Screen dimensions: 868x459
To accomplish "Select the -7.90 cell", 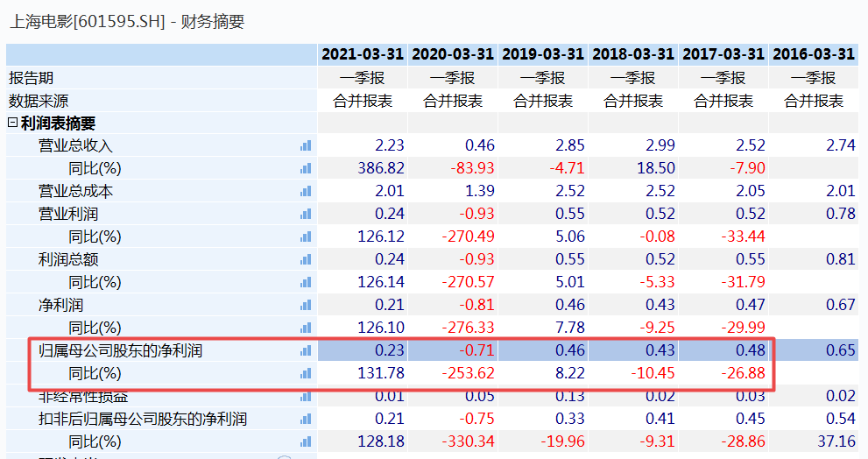I will coord(723,168).
